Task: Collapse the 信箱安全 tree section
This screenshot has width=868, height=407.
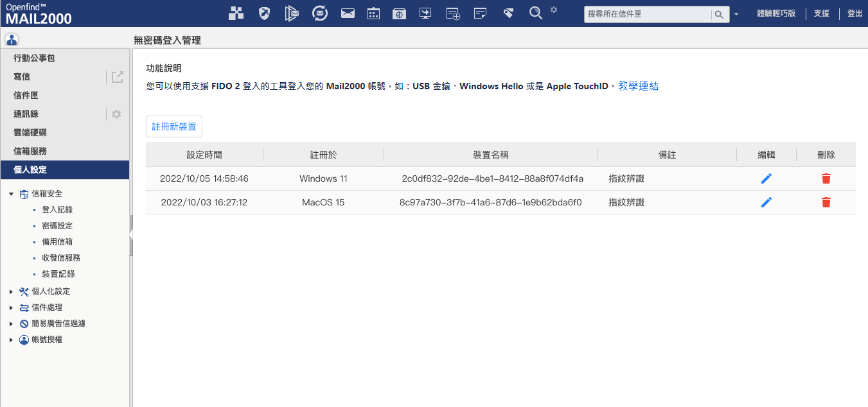Action: pos(11,194)
